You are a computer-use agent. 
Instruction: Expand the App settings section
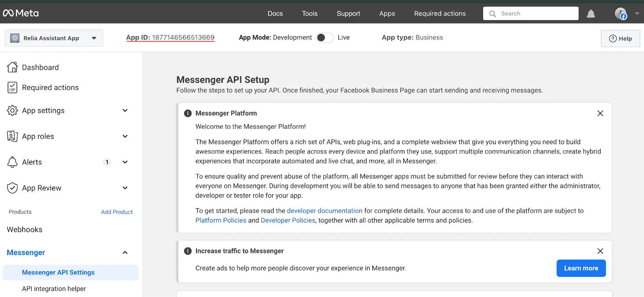(125, 110)
